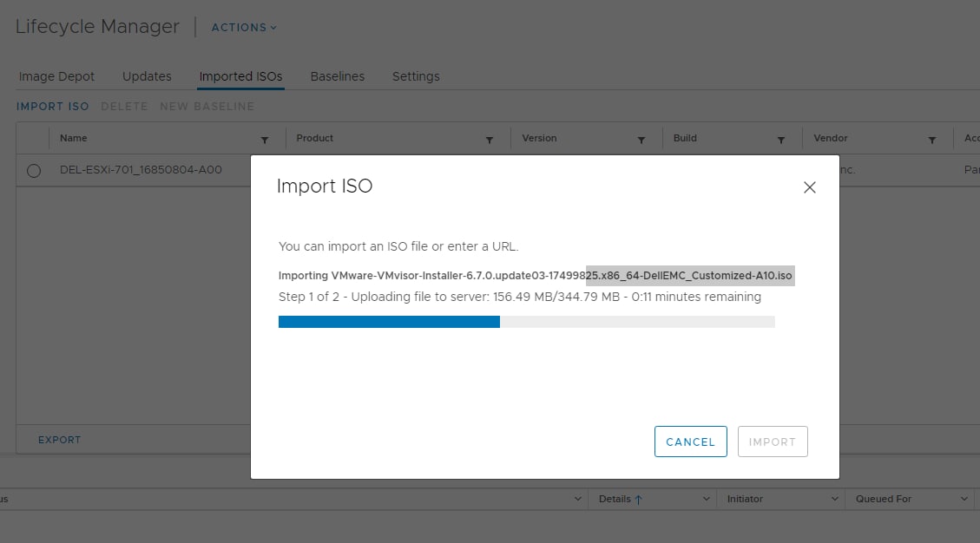Click the highlighted ISO filename text

[690, 276]
